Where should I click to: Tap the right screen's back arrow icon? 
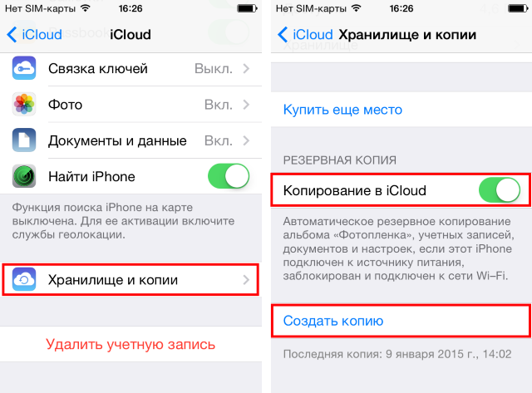(283, 35)
